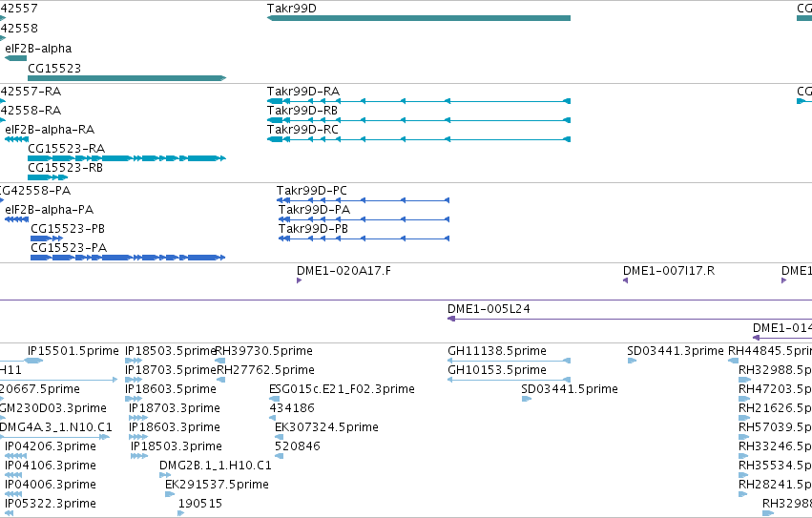Image resolution: width=812 pixels, height=518 pixels.
Task: Select the IP18703.3prime EST glyph
Action: tap(137, 418)
